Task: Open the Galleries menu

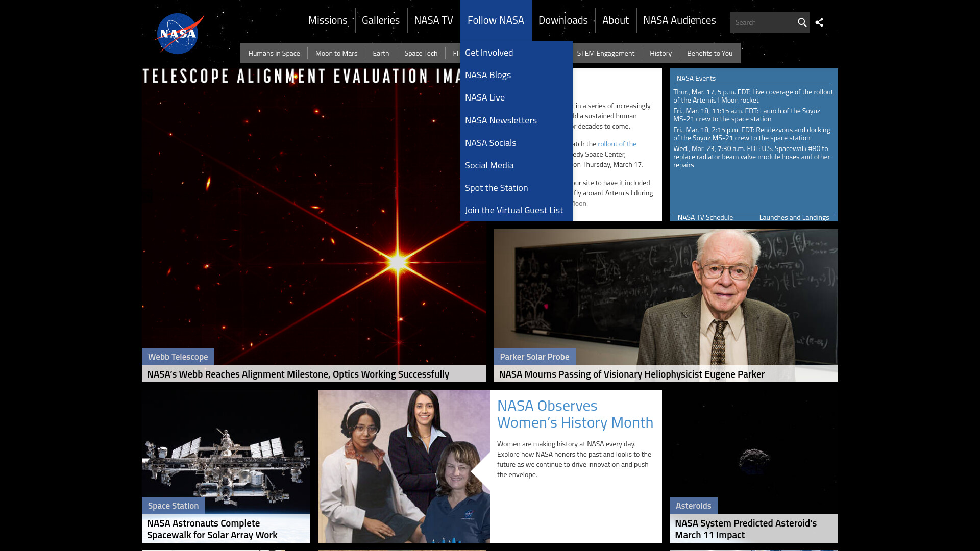Action: [x=381, y=20]
